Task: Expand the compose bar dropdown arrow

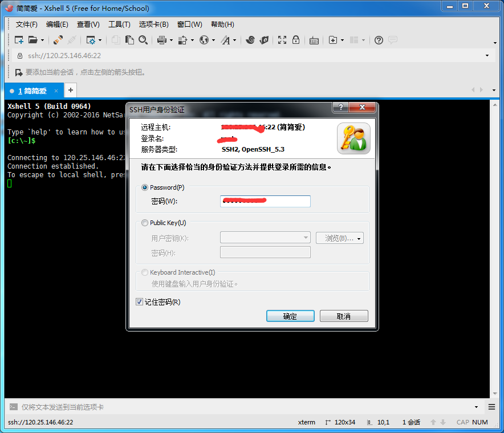Action: [x=477, y=407]
